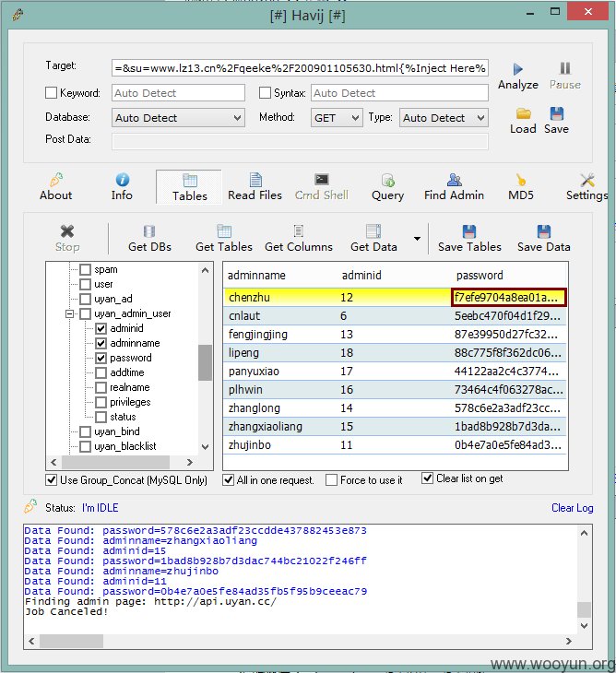
Task: Click the Get DBs icon
Action: pos(149,231)
